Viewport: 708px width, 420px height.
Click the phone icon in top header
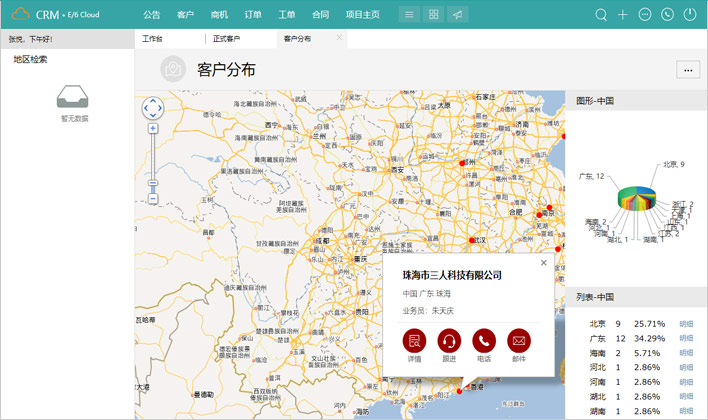[668, 15]
